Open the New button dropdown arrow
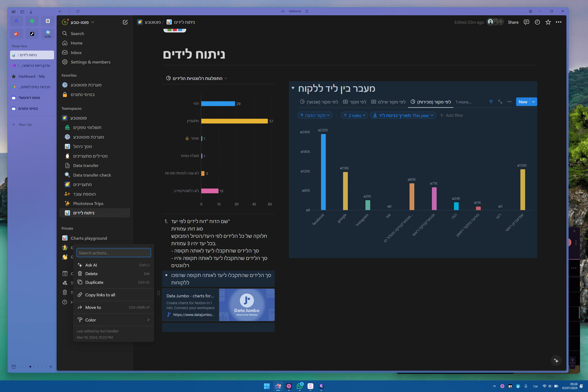Viewport: 588px width, 392px height. [x=534, y=102]
